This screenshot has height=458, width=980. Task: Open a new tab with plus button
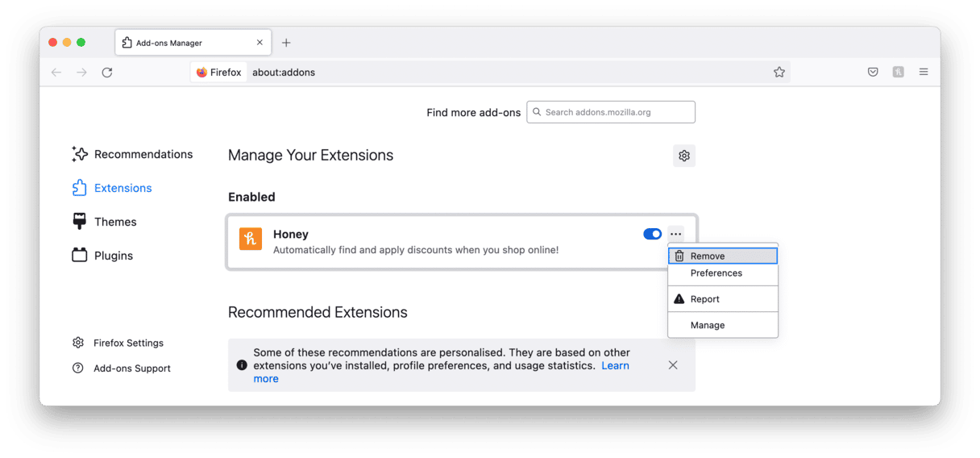[286, 43]
